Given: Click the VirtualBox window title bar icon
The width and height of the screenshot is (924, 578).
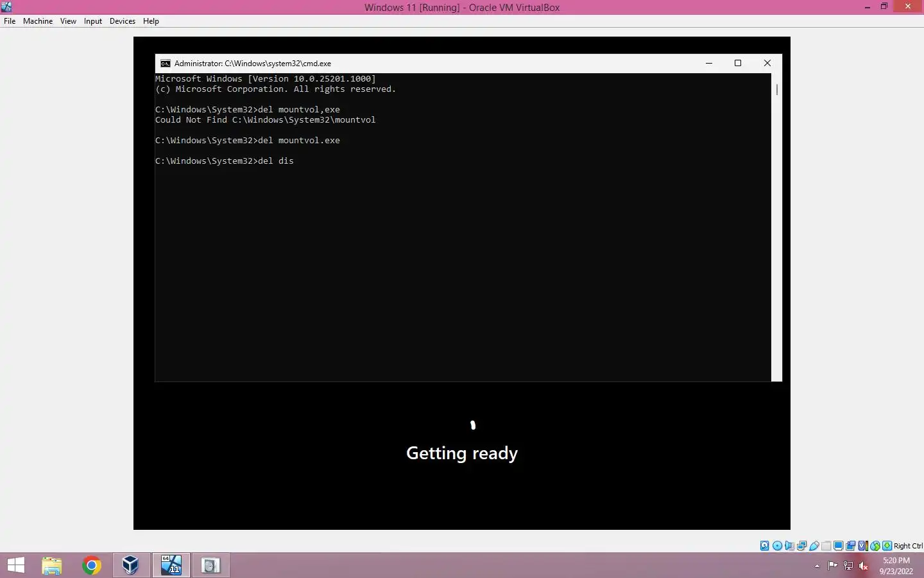Looking at the screenshot, I should pyautogui.click(x=6, y=7).
